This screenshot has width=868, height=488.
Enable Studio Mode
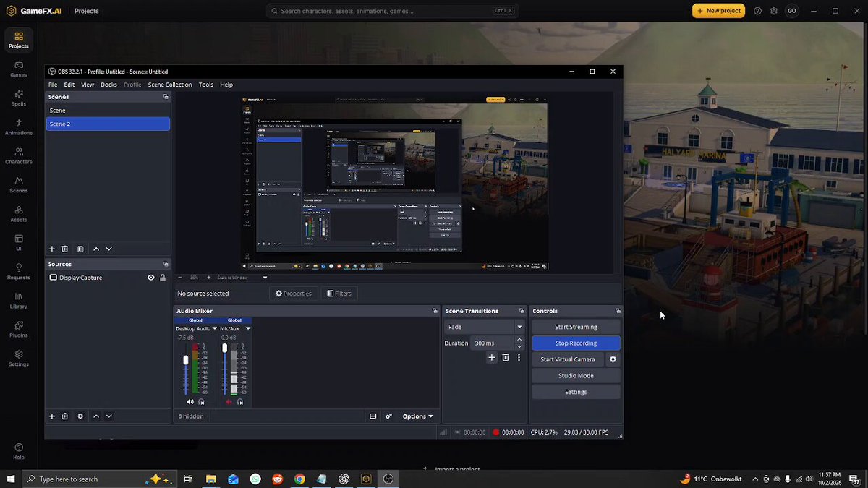point(576,376)
